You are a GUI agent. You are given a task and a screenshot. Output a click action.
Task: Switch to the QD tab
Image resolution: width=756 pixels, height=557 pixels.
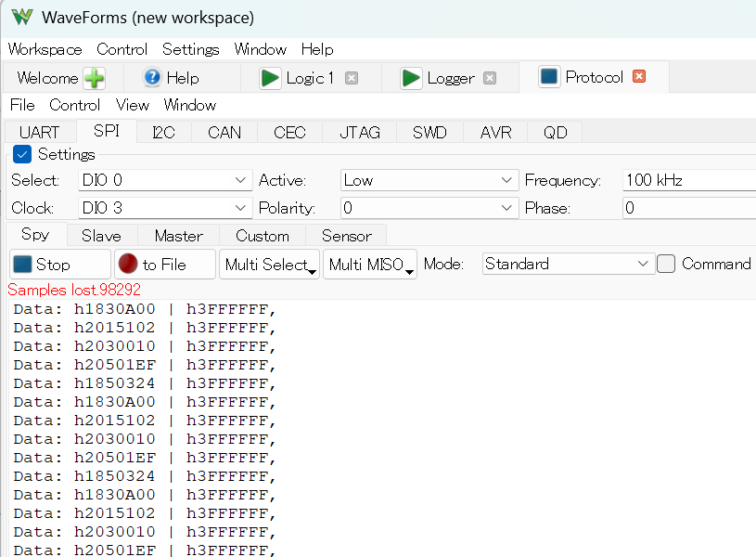coord(555,132)
